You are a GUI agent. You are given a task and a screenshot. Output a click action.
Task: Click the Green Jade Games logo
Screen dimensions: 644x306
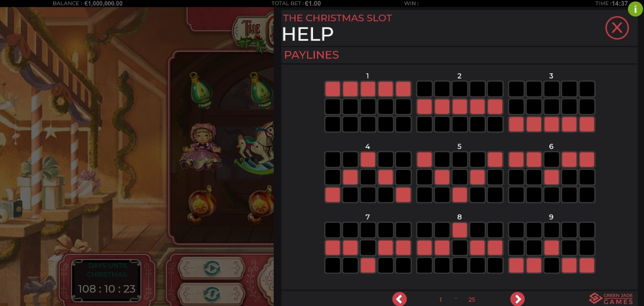(x=611, y=298)
